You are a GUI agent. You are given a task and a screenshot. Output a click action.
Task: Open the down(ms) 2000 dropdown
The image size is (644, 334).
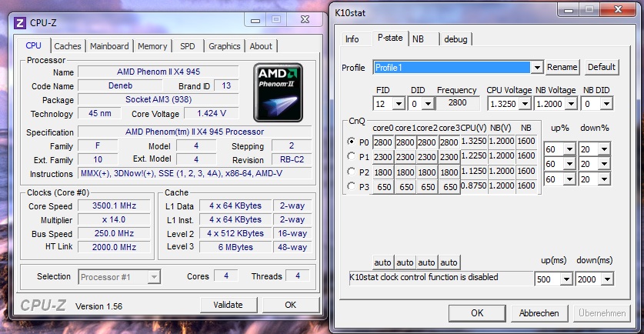(x=607, y=279)
